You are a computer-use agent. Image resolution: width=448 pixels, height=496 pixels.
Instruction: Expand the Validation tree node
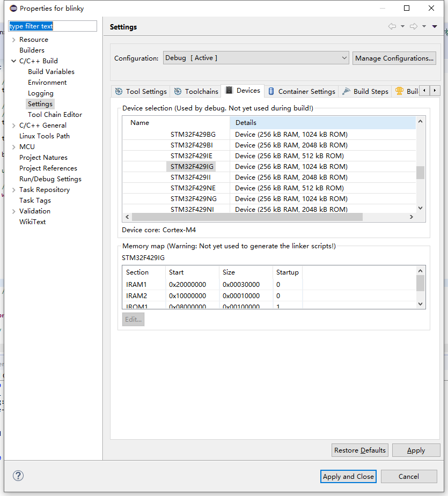[x=13, y=211]
